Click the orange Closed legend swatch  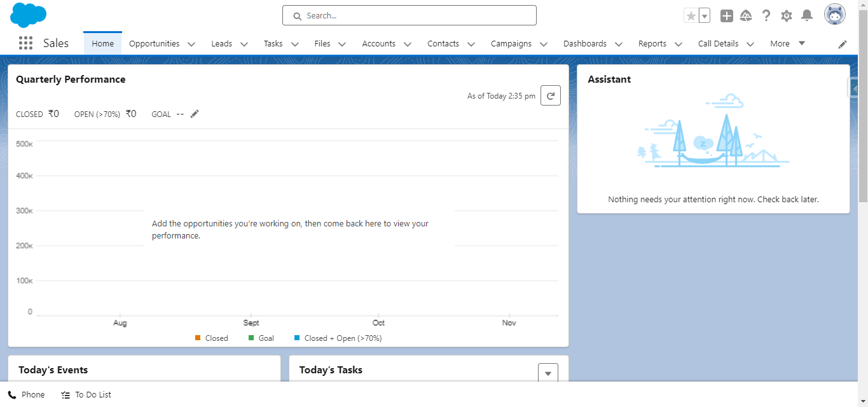pos(198,338)
